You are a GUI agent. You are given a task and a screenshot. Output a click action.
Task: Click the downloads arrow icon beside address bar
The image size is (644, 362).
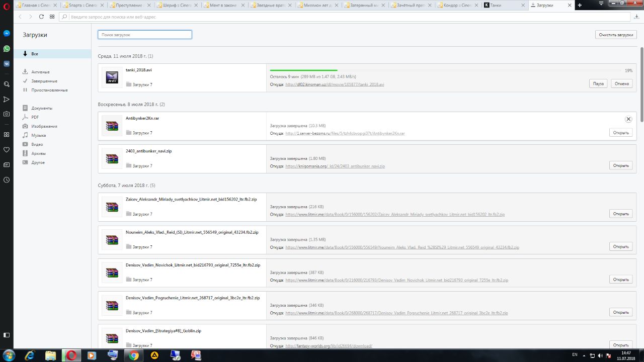(637, 17)
